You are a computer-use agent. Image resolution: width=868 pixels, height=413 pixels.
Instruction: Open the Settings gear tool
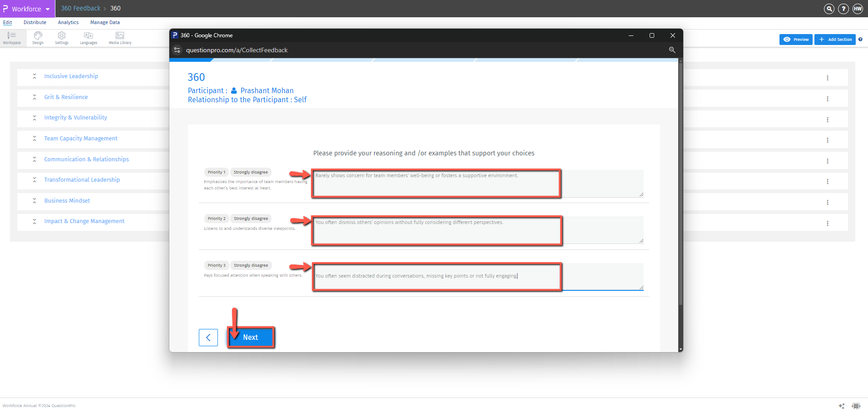62,38
